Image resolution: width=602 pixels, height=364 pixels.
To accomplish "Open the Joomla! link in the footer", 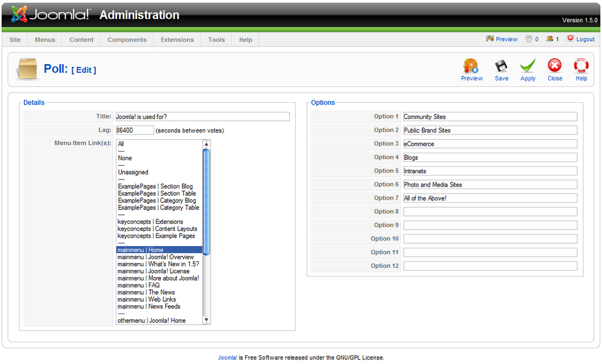I will click(x=228, y=358).
